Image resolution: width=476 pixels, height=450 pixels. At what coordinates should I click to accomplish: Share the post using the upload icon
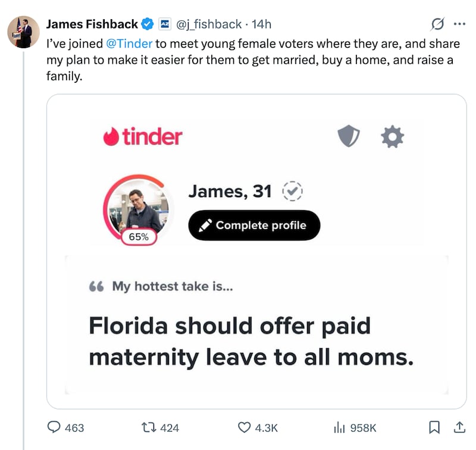459,427
